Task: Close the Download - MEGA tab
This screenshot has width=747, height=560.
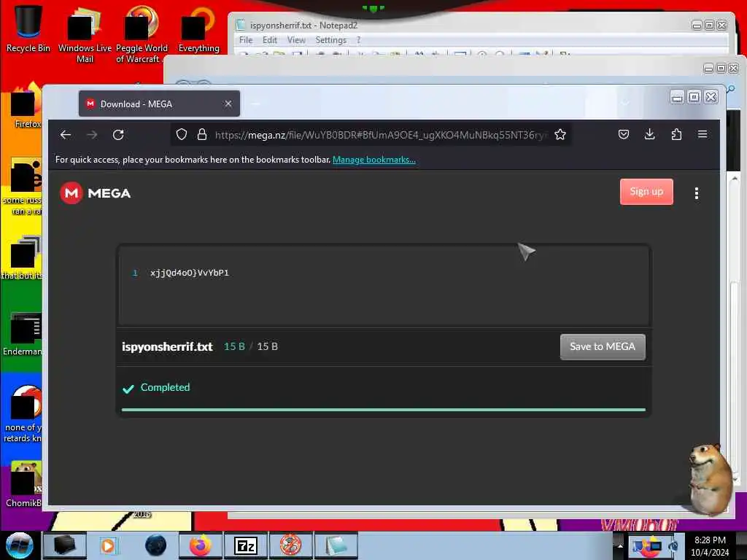Action: click(x=228, y=104)
